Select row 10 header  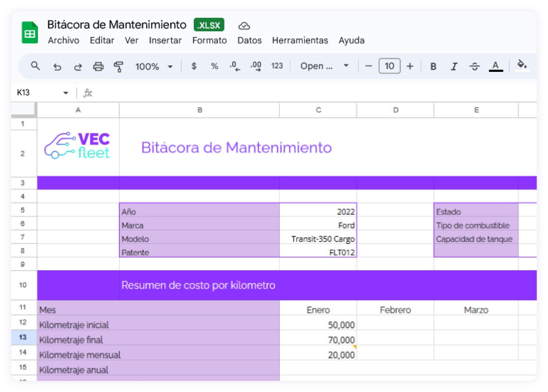click(x=23, y=285)
